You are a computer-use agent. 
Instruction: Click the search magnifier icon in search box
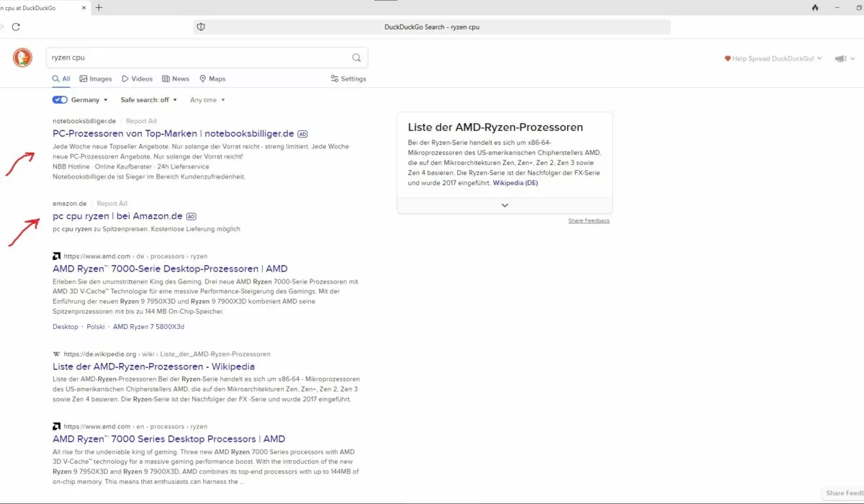tap(356, 58)
